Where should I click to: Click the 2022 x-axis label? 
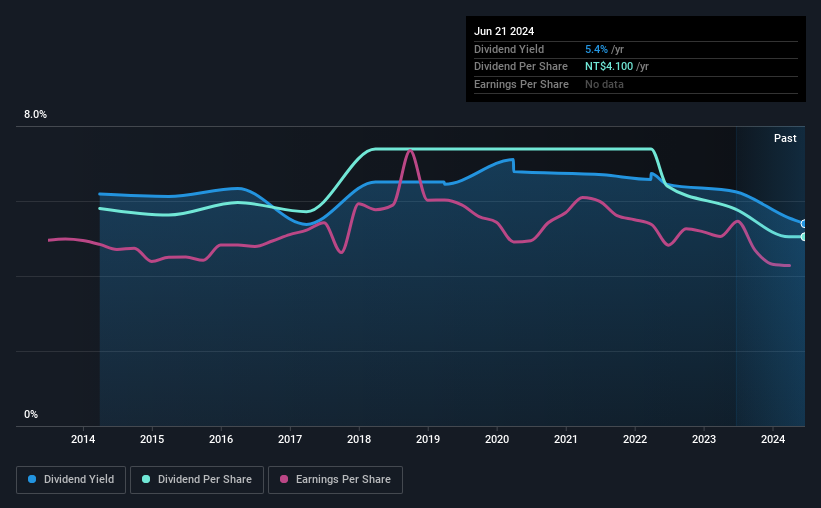point(635,439)
